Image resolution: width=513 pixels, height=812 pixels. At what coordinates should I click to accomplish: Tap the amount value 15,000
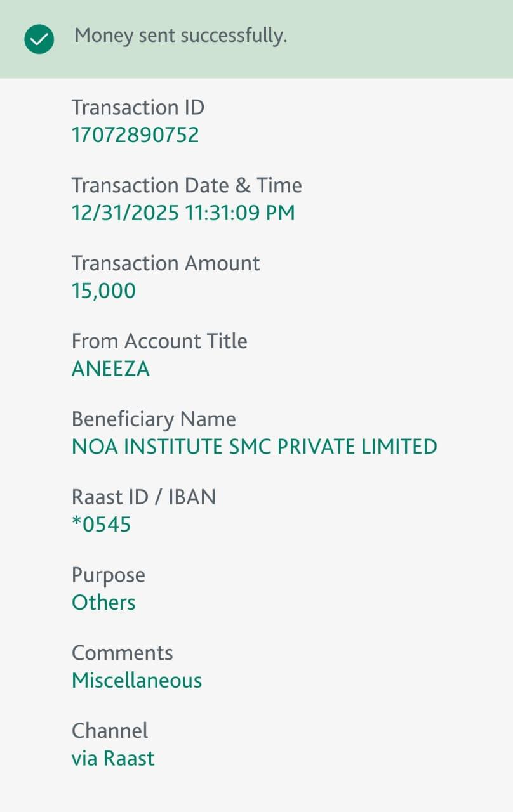tap(103, 291)
